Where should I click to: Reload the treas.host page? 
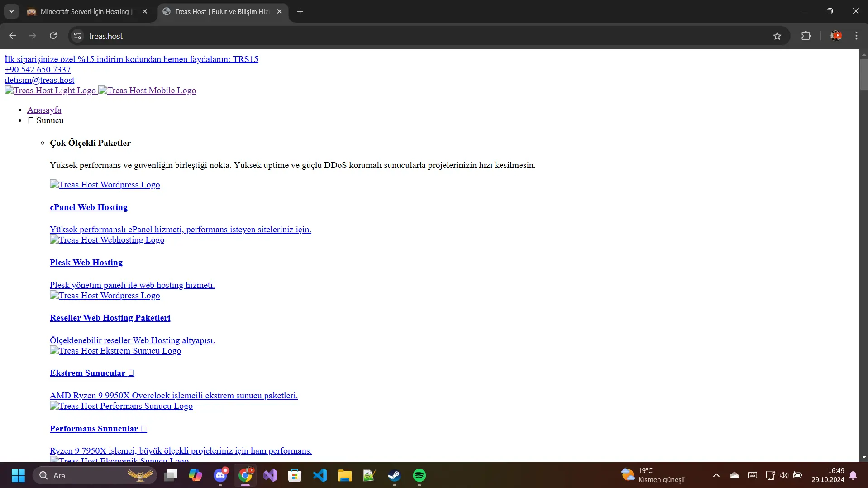53,36
